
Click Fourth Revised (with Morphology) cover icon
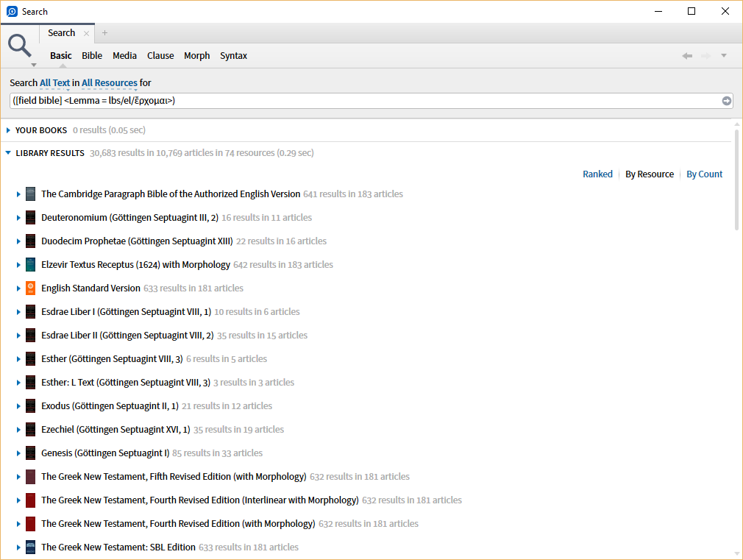pos(30,524)
